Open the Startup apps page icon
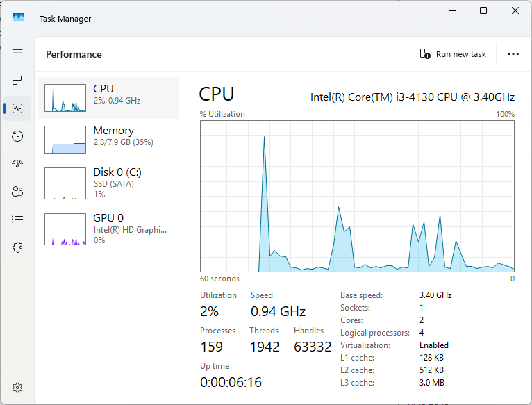The height and width of the screenshot is (405, 532). [17, 164]
